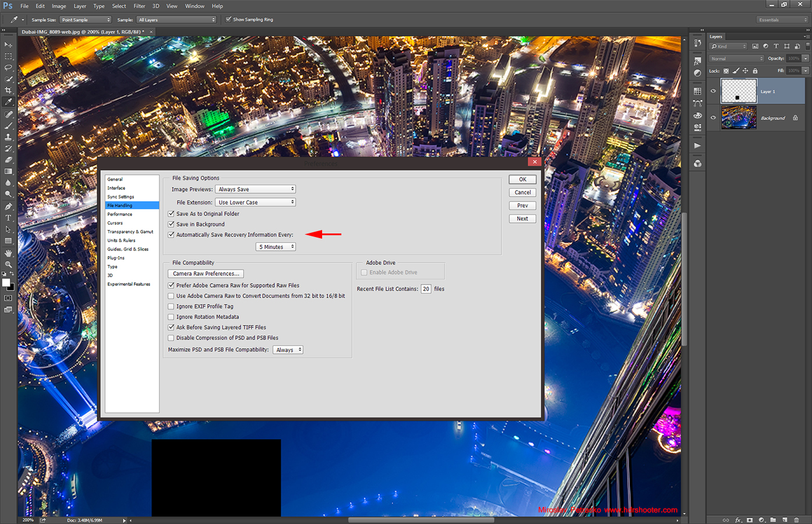The width and height of the screenshot is (812, 524).
Task: Lock layer position icon
Action: 745,70
